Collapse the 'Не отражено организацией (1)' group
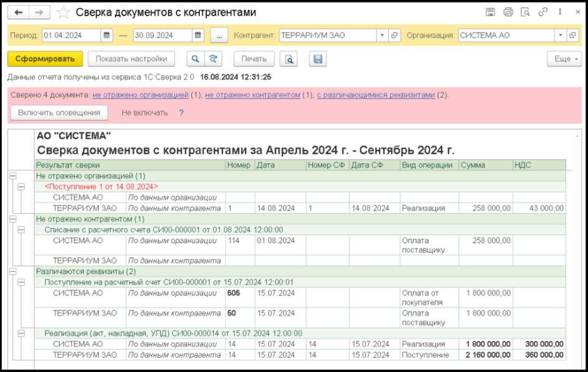 [12, 176]
